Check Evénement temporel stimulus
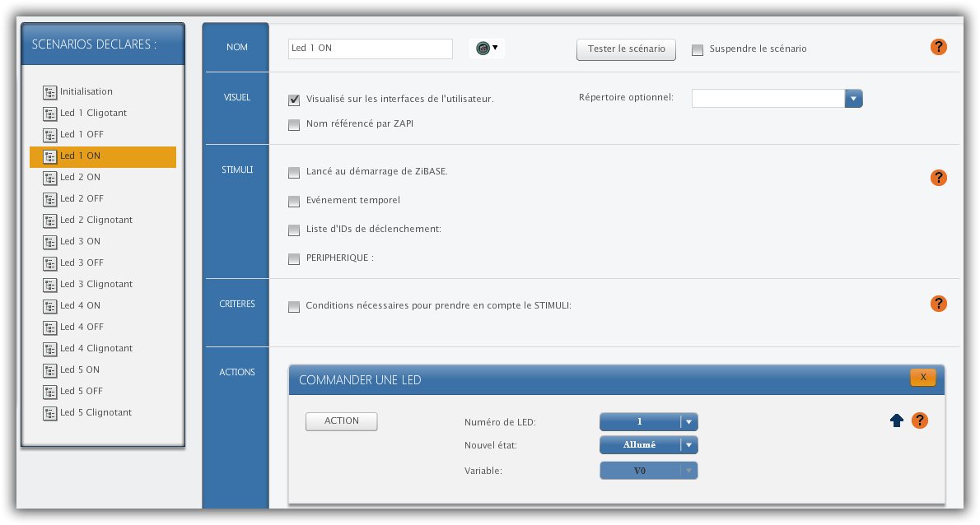This screenshot has height=525, width=980. [294, 201]
